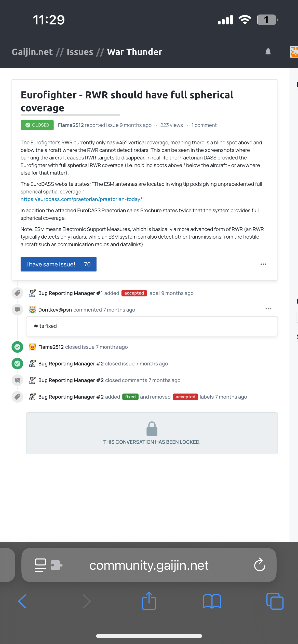298x644 pixels.
Task: Click I have same issue button
Action: pyautogui.click(x=59, y=264)
